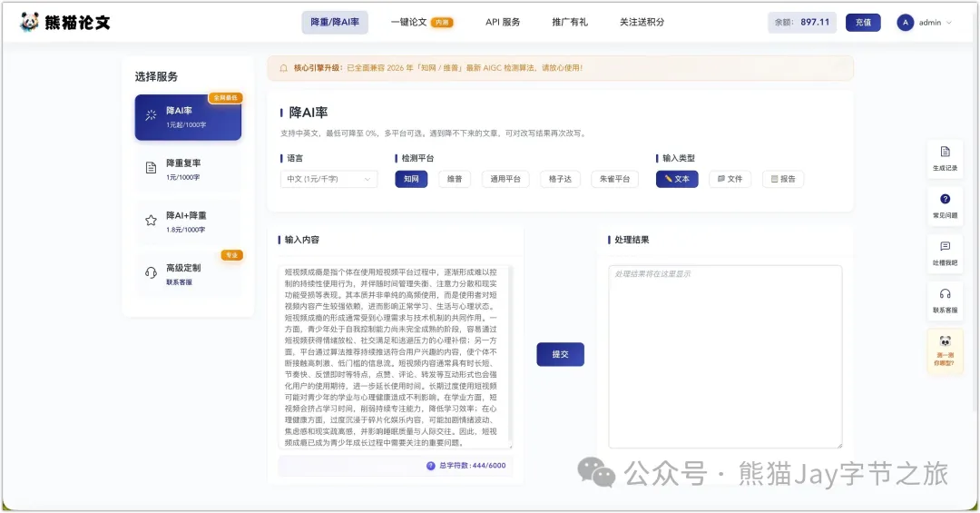
Task: Click the 提交 submit button
Action: click(x=560, y=354)
